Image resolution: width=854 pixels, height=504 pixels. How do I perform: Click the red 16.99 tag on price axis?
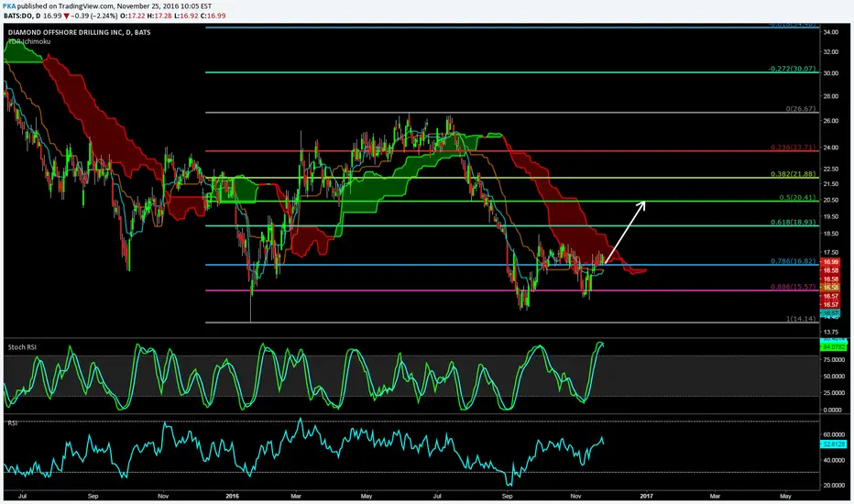tap(830, 262)
